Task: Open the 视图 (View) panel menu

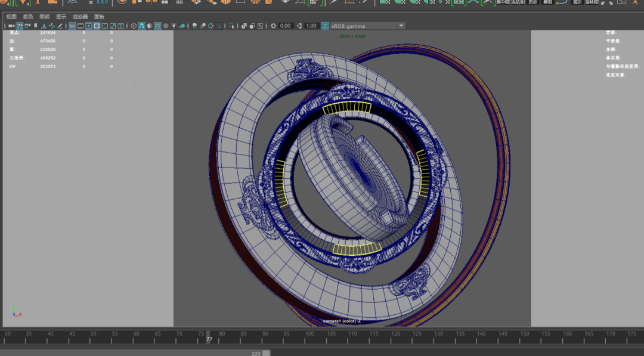Action: point(11,17)
